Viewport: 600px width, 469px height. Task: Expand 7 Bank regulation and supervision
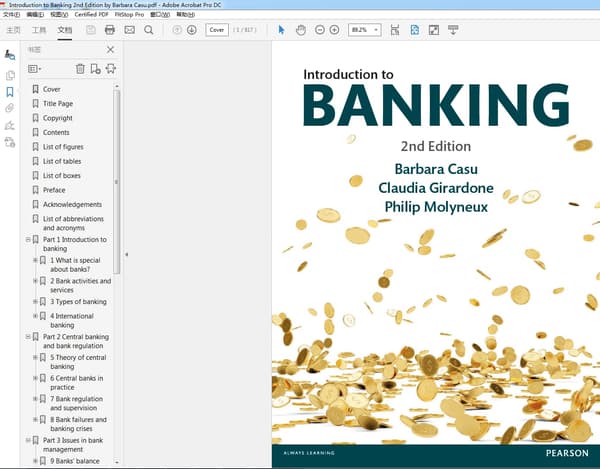pyautogui.click(x=35, y=399)
